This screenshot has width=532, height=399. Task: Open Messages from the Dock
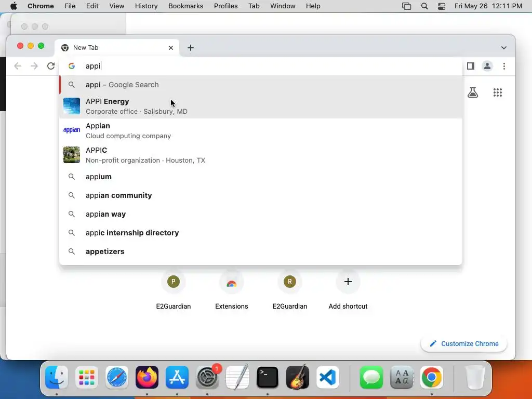pyautogui.click(x=371, y=377)
